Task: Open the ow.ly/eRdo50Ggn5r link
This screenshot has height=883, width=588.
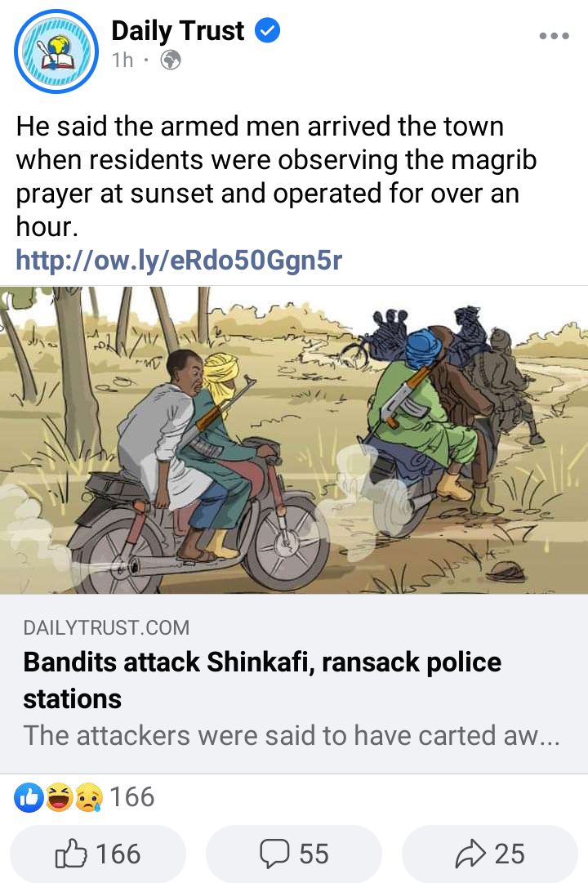Action: [179, 261]
